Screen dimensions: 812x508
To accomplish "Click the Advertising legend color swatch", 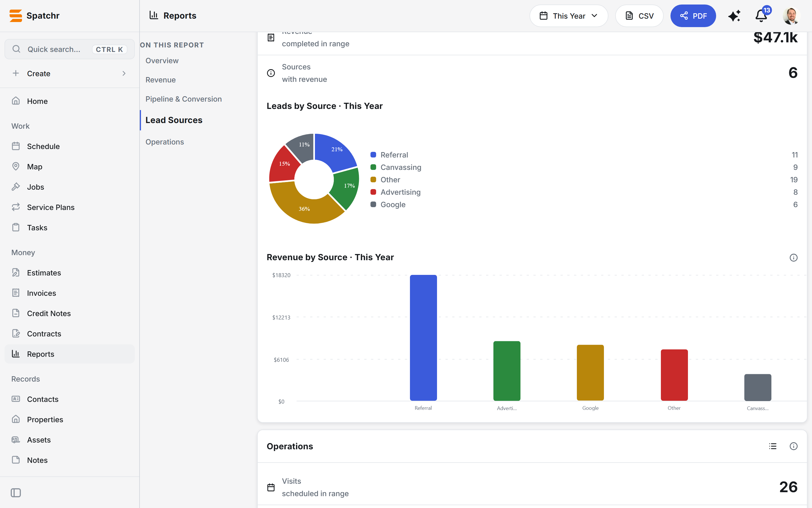I will 373,192.
